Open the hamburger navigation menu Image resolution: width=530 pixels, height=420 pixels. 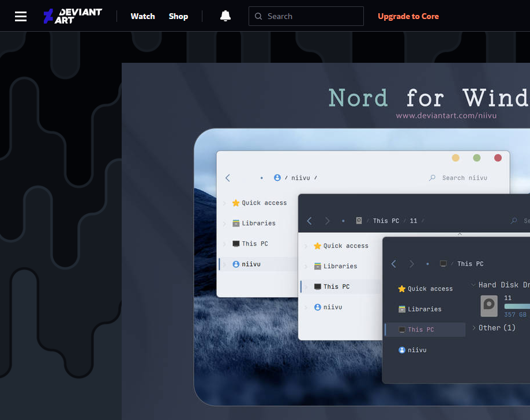click(x=21, y=16)
